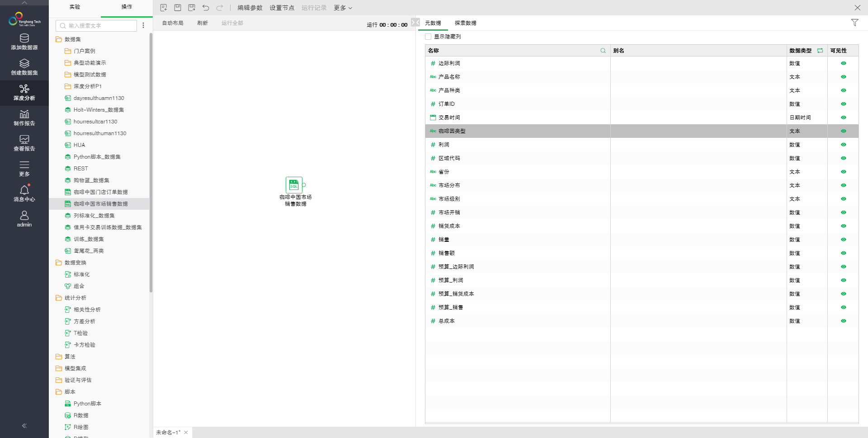The height and width of the screenshot is (438, 868).
Task: Expand the 模型集成 folder
Action: 59,368
